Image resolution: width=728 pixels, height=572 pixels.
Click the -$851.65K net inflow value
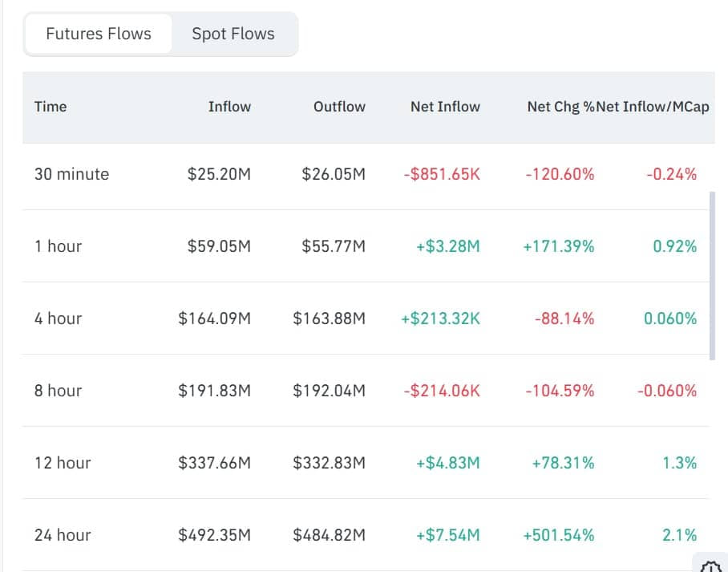pos(442,174)
